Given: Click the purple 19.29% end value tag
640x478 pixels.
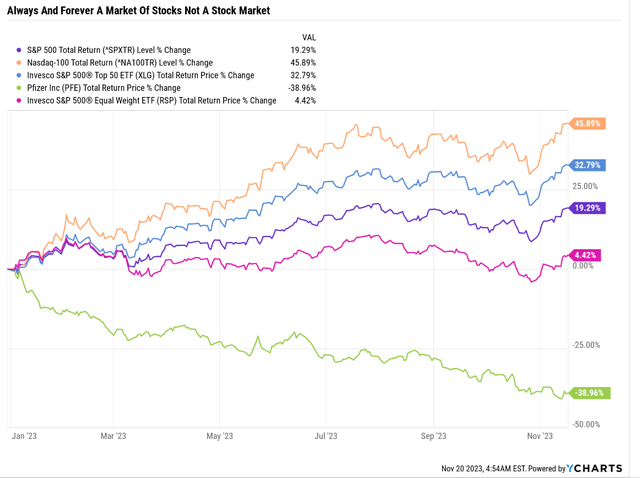Looking at the screenshot, I should pyautogui.click(x=587, y=208).
